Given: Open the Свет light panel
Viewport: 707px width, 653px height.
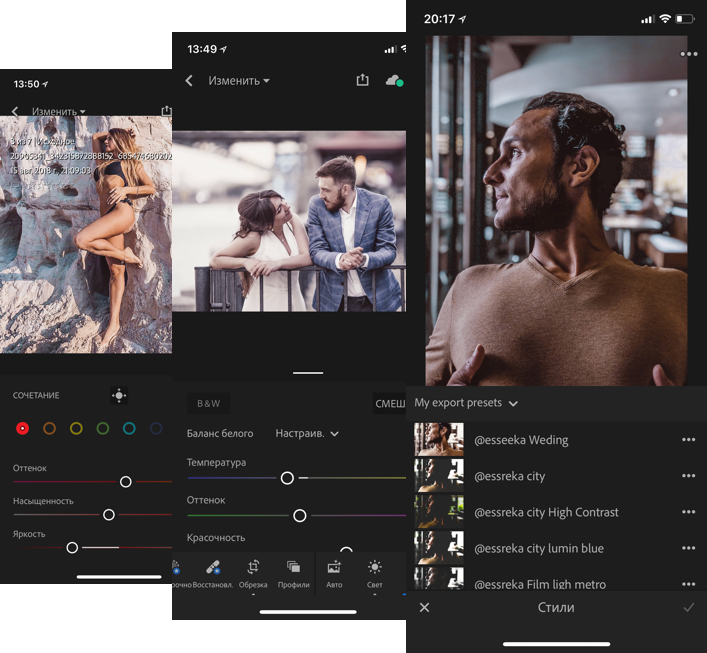Looking at the screenshot, I should [x=375, y=574].
